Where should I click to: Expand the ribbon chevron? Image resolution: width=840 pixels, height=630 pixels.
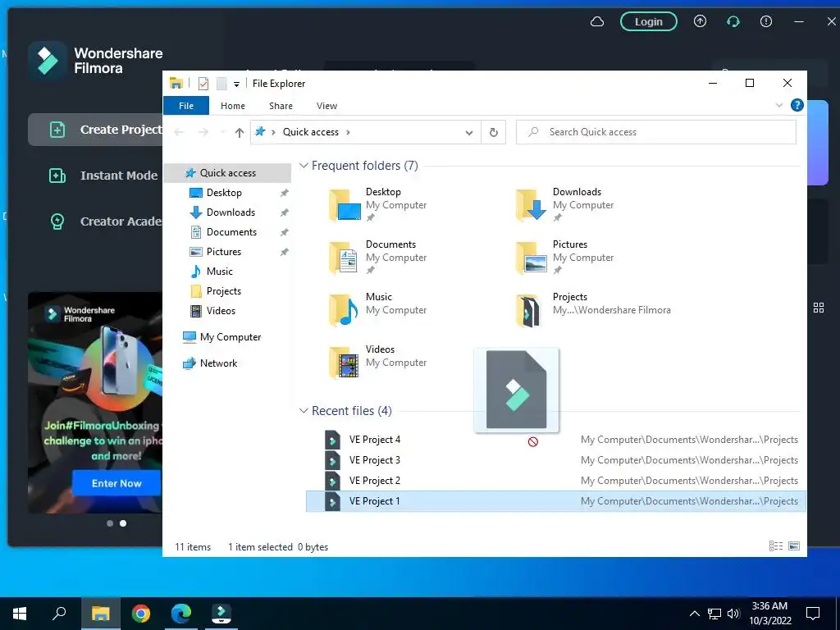[x=779, y=106]
